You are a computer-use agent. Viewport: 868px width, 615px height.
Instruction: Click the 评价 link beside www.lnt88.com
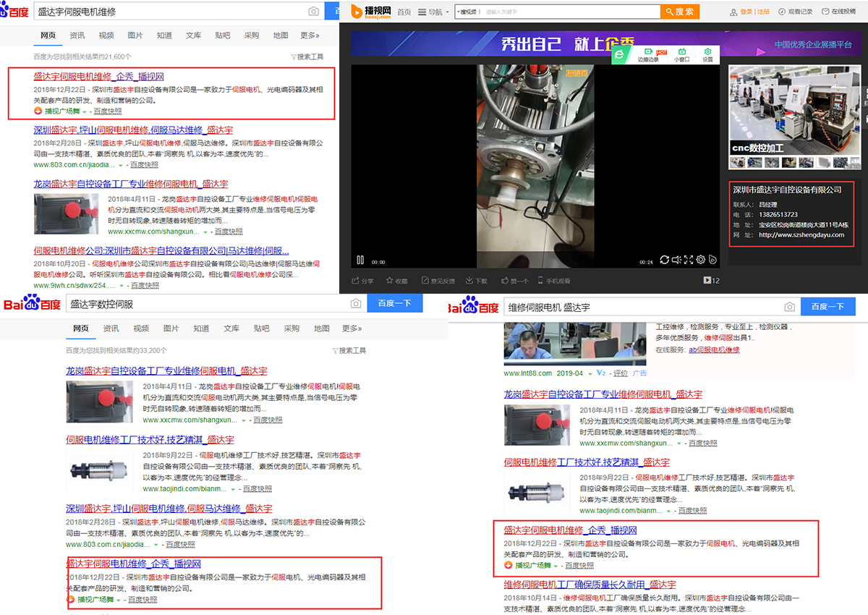click(x=621, y=373)
